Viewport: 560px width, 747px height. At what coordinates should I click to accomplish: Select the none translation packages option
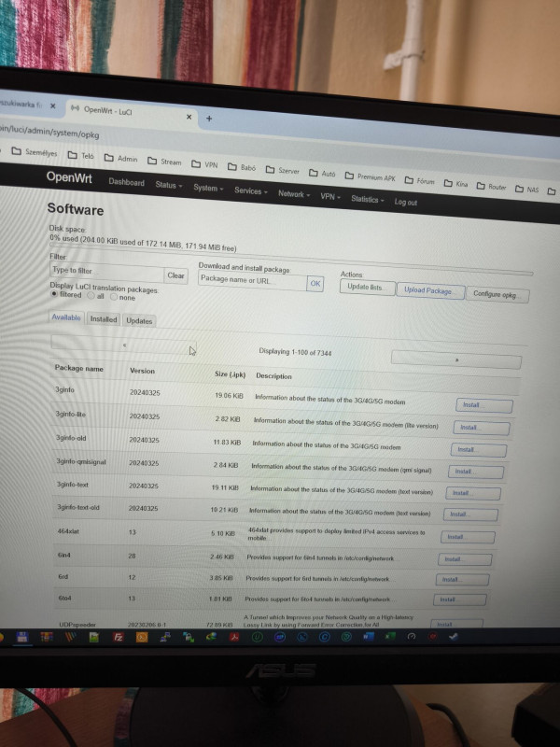coord(114,297)
